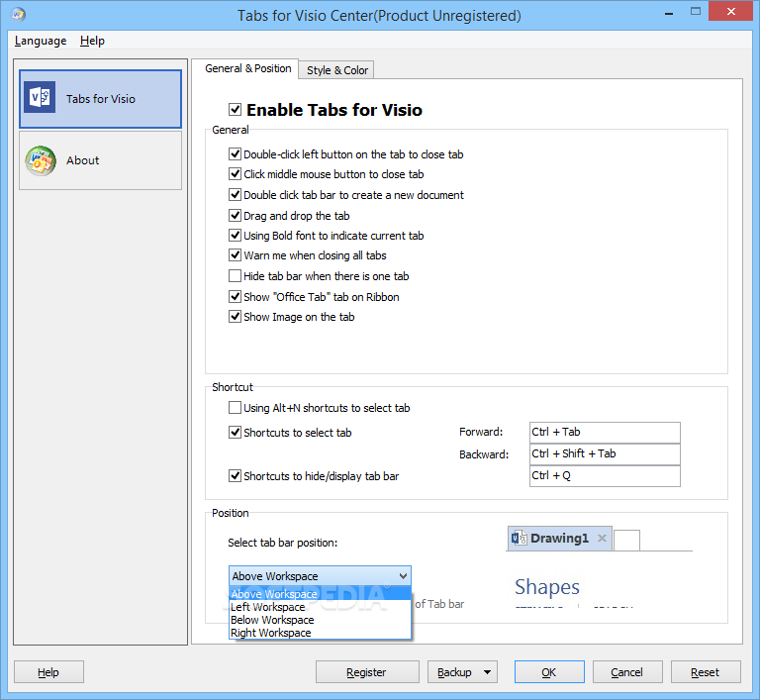Toggle Shortcuts to hide/display tab bar
Viewport: 760px width, 700px height.
(x=236, y=476)
